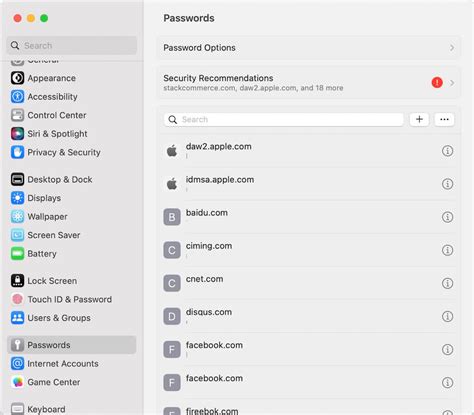Screen dimensions: 474x415
Task: Expand Password Options chevron
Action: (452, 48)
